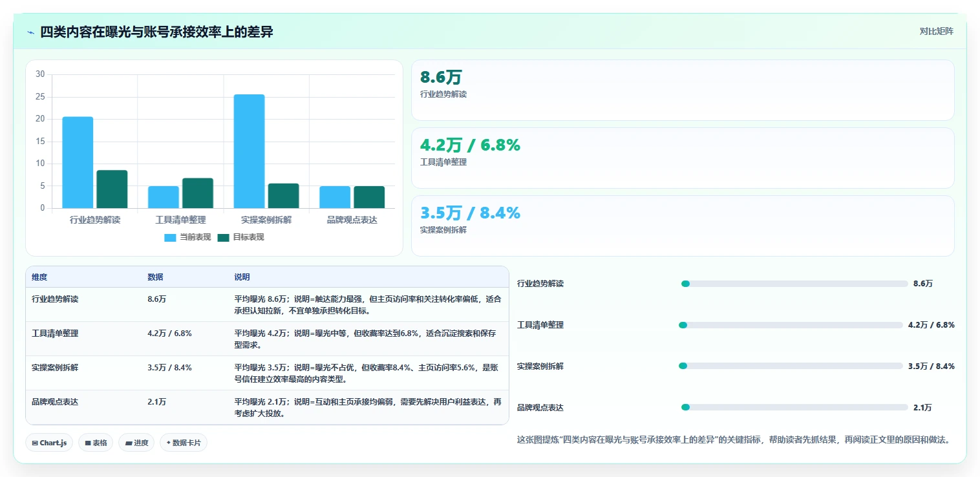Click the 进度 tag chip
Screen dimensions: 980x477
click(136, 443)
